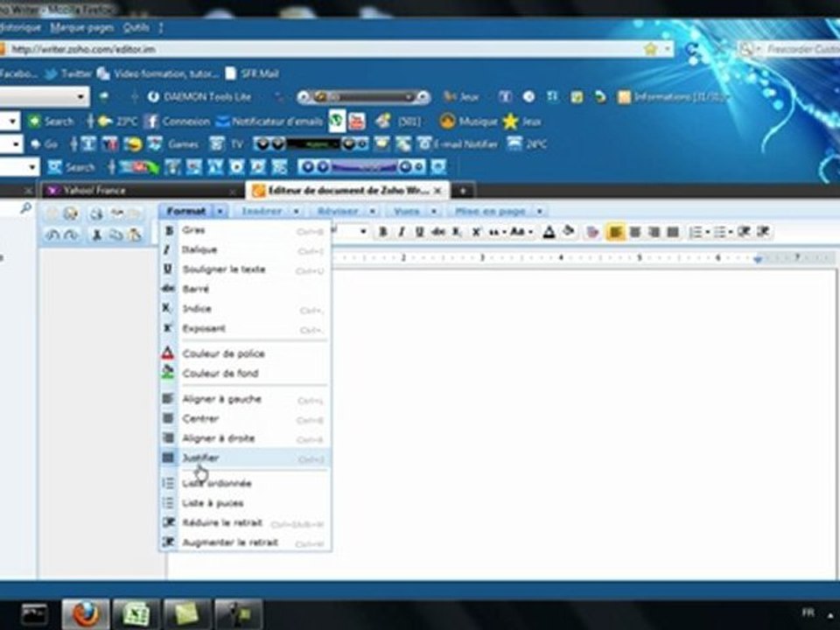Screen dimensions: 840x630
Task: Select Justifier in the Format menu
Action: 245,458
